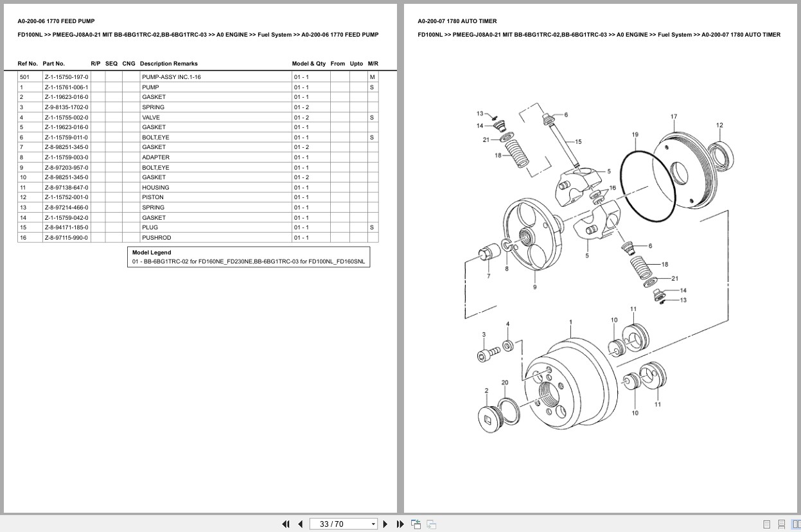
Task: Click the next view navigation icon
Action: [431, 524]
